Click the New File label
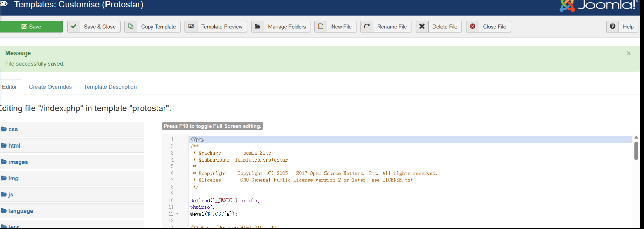The height and width of the screenshot is (229, 644). click(341, 27)
